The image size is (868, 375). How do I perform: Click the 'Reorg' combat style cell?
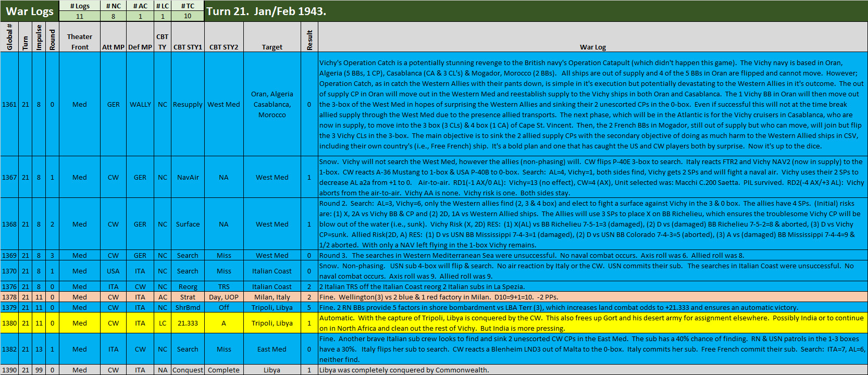[x=188, y=286]
